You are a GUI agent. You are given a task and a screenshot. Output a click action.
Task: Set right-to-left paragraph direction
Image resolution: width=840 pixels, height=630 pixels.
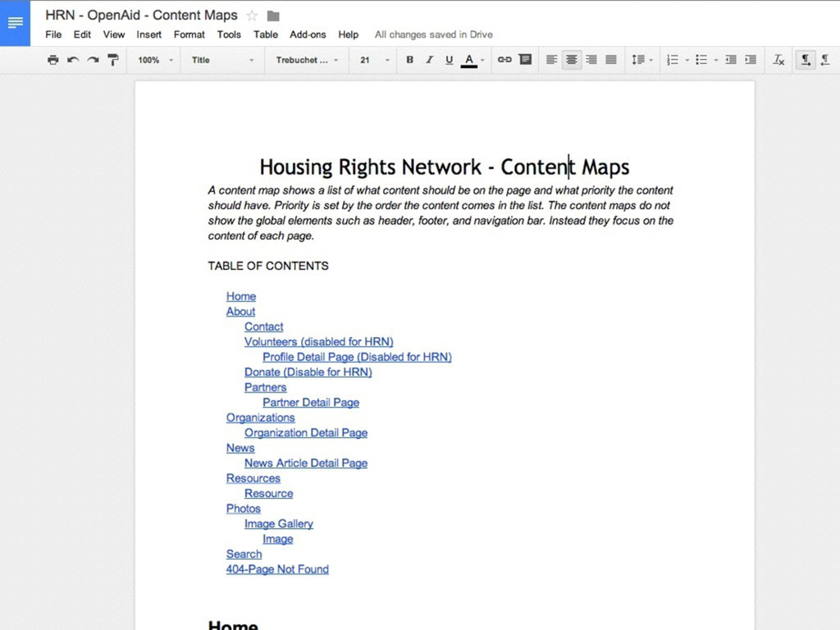click(x=825, y=60)
